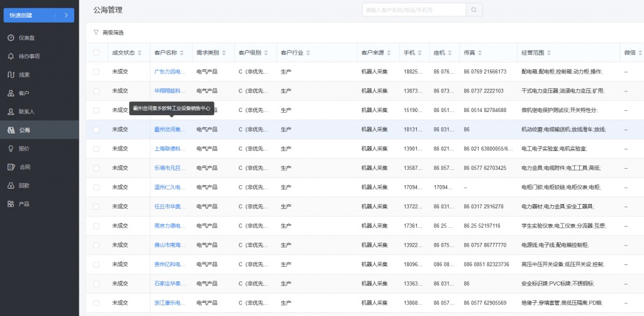The image size is (644, 316).
Task: Click the contract icon beside 合同
Action: (x=11, y=167)
